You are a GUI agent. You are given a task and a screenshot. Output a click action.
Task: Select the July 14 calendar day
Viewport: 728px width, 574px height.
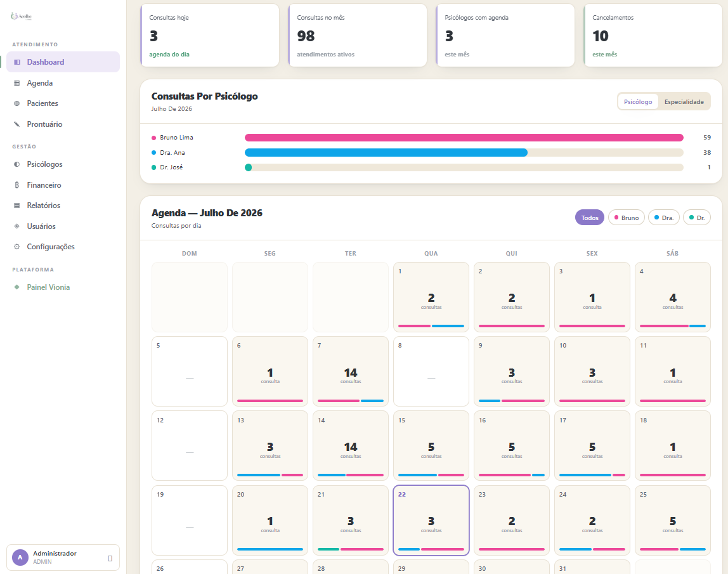pyautogui.click(x=351, y=446)
